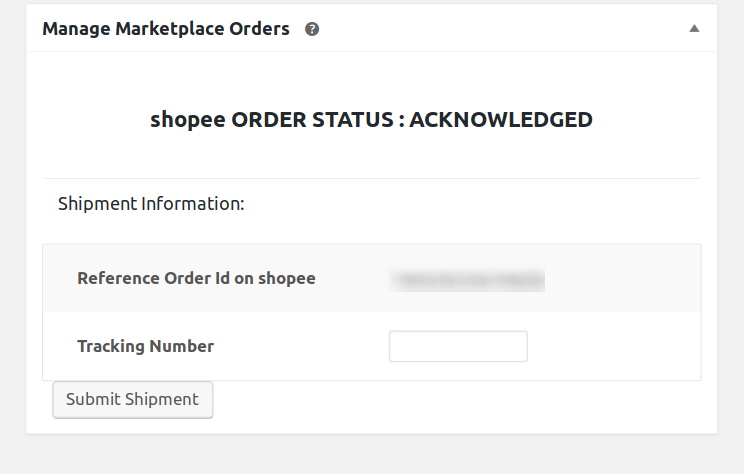Collapse the Manage Marketplace Orders panel
The height and width of the screenshot is (474, 744).
(694, 28)
